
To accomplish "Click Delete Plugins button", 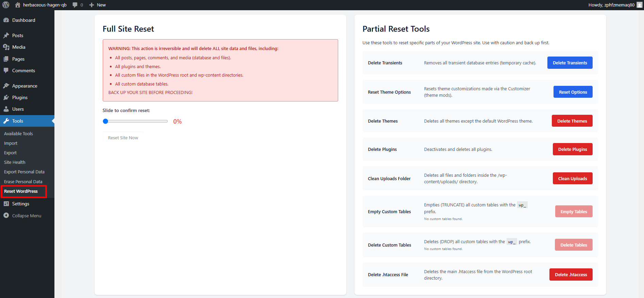I will tap(573, 149).
